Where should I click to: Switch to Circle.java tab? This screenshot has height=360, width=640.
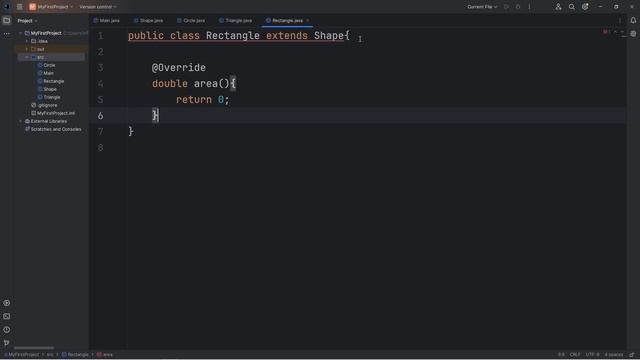(x=191, y=20)
